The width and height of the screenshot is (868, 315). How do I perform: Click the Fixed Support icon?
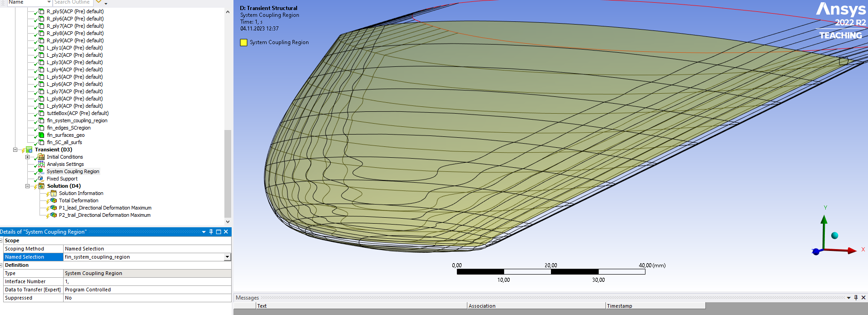coord(41,179)
